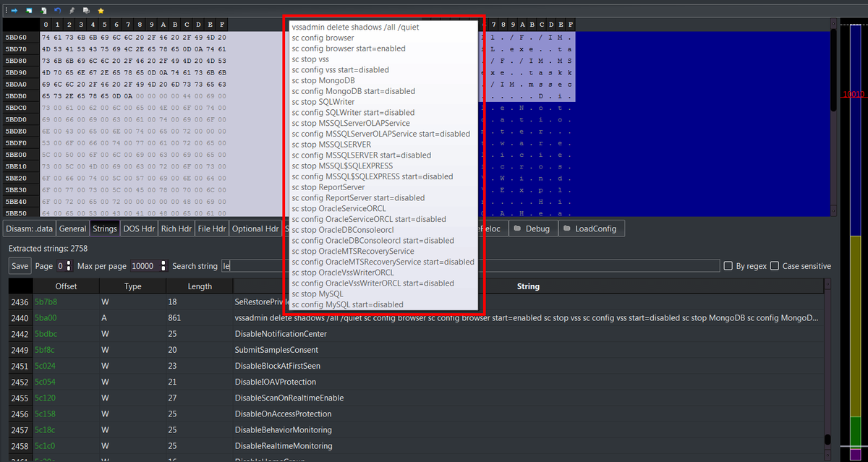Click the image-with-green-arrow toolbar icon

click(28, 11)
